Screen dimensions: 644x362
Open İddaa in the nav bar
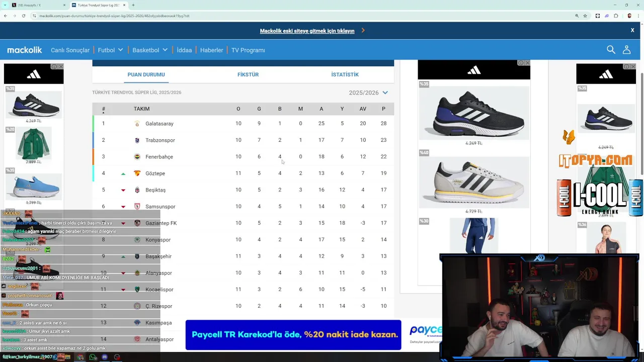pos(184,50)
